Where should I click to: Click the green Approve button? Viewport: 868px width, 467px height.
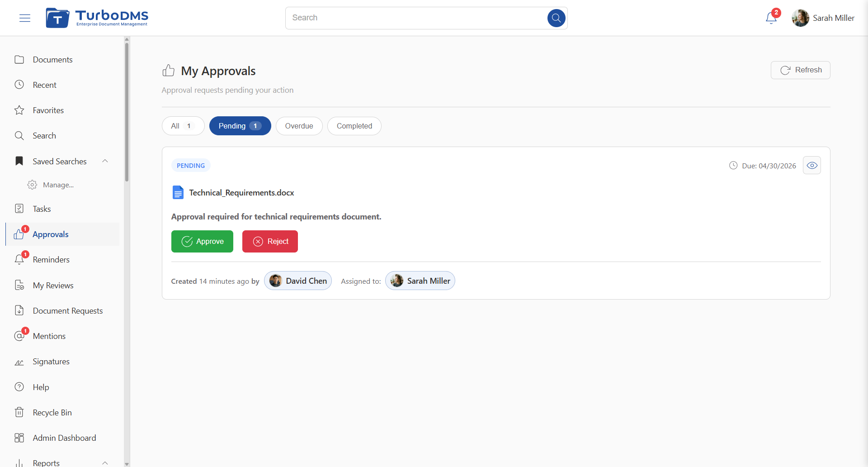tap(202, 242)
